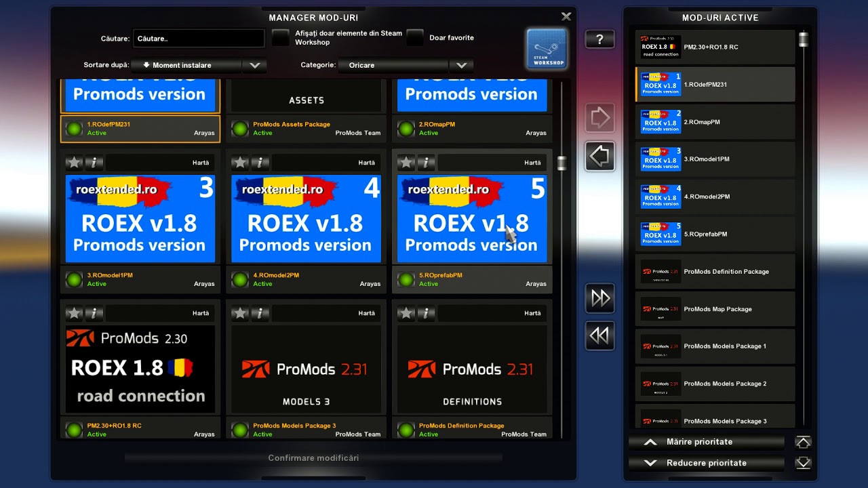Select the 5.ROprefabPM mod thumbnail
This screenshot has height=488, width=868.
[x=472, y=219]
